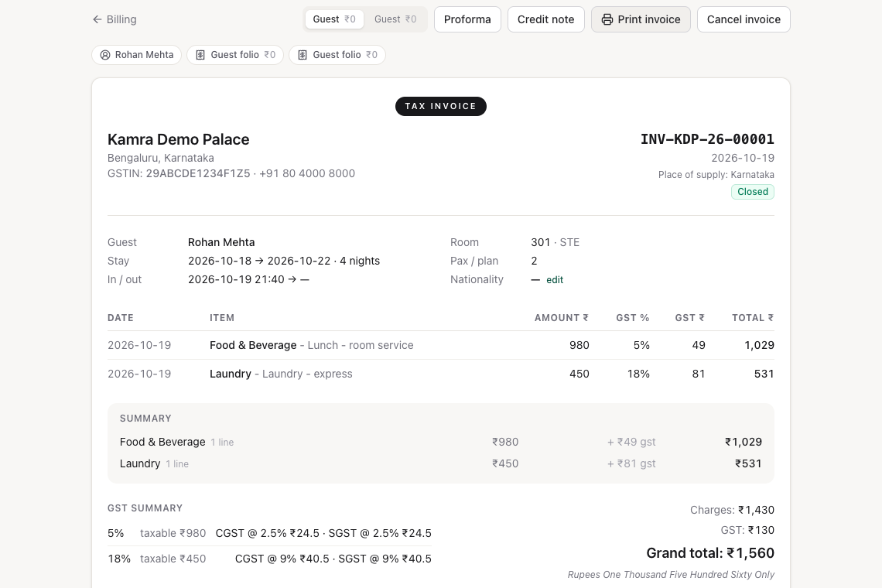Click the green Closed status badge

pos(753,192)
